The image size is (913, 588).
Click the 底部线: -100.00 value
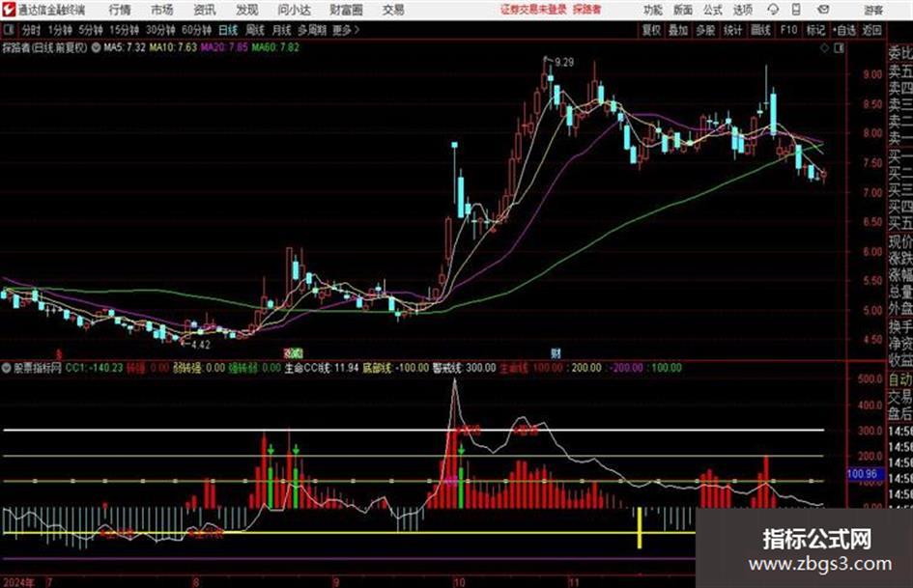(395, 368)
